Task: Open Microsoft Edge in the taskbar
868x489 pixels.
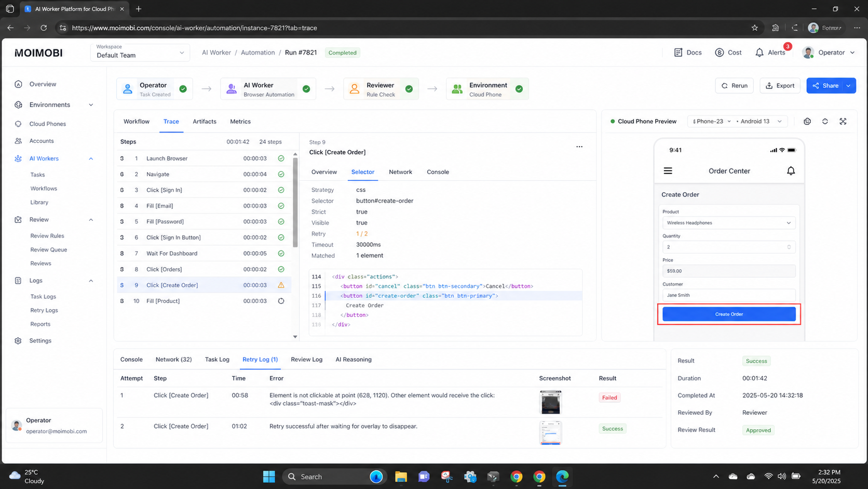Action: (x=562, y=477)
